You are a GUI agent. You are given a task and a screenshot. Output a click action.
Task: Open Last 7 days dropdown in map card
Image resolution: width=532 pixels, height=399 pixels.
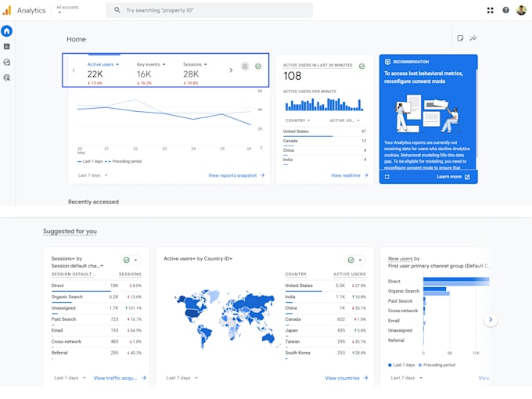(182, 378)
